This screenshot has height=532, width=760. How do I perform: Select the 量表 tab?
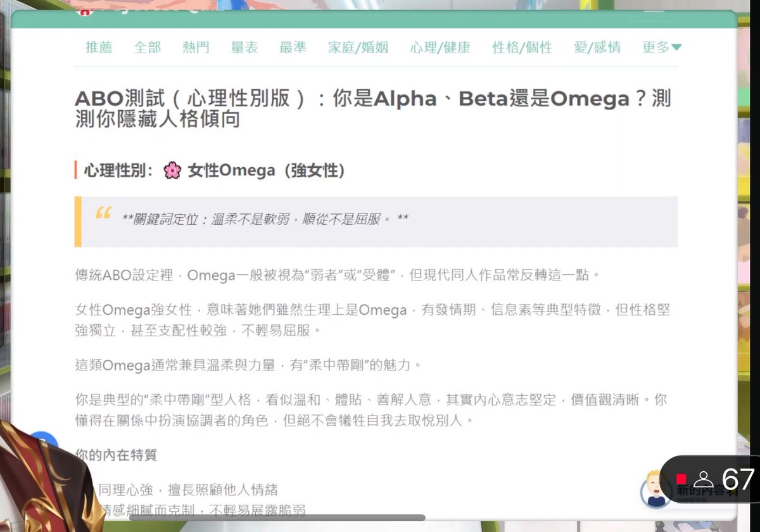point(244,47)
